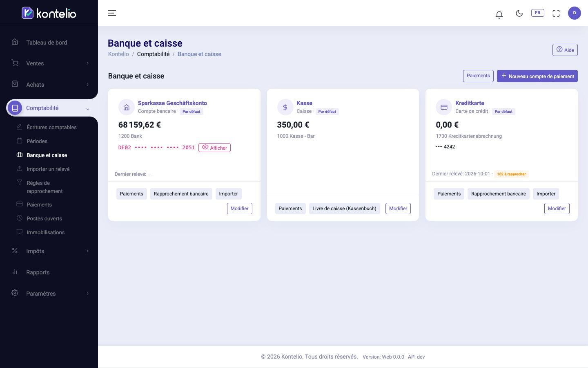This screenshot has width=588, height=368.
Task: Open the kontelio logo home link
Action: click(x=49, y=13)
